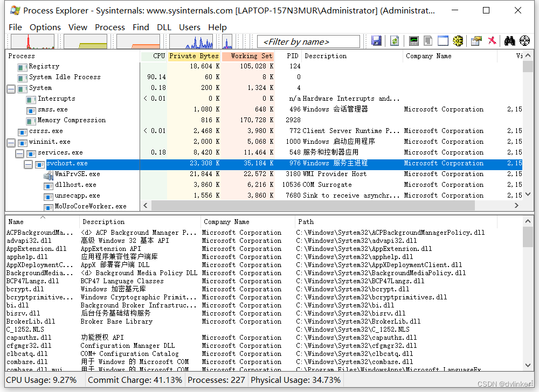Open the CPU usage mini graph

pyautogui.click(x=33, y=41)
